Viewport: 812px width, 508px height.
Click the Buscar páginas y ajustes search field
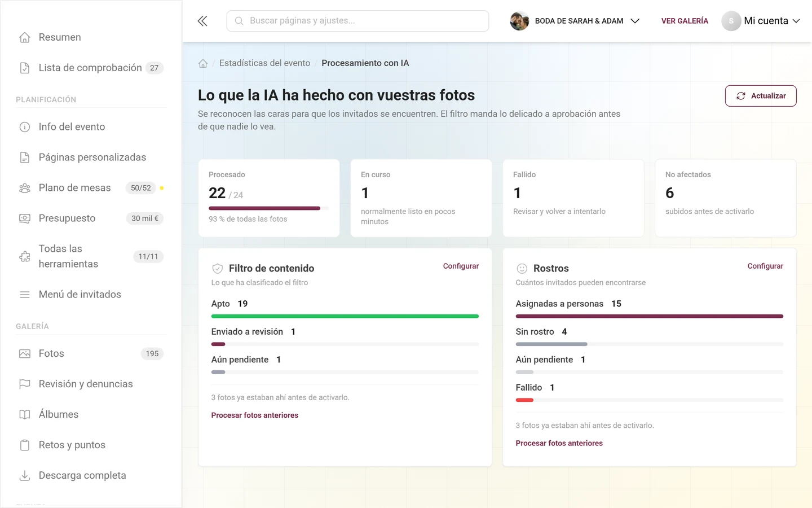358,21
